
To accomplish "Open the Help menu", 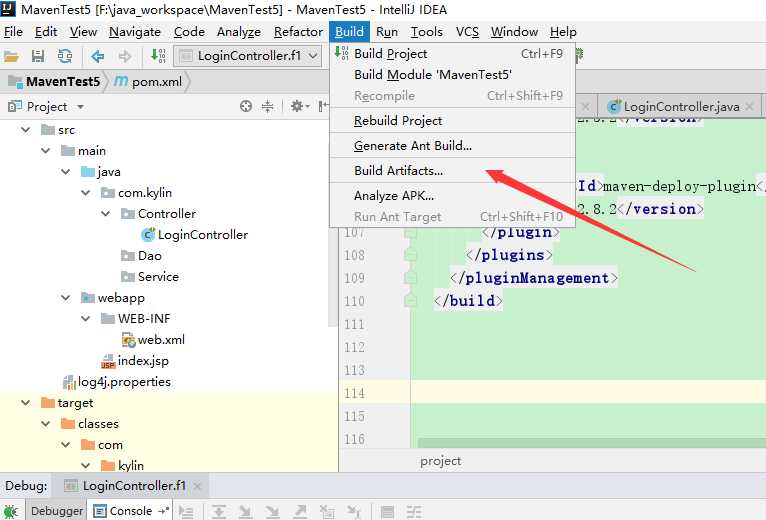I will coord(563,32).
